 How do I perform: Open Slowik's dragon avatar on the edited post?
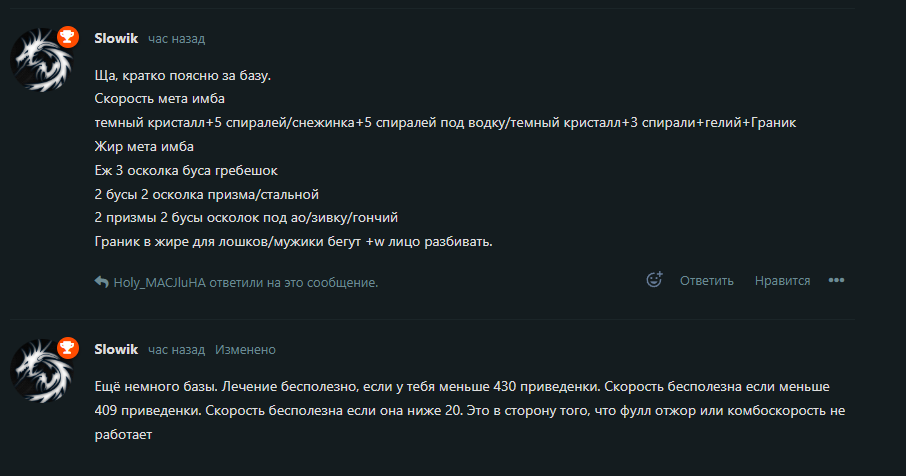tap(42, 371)
